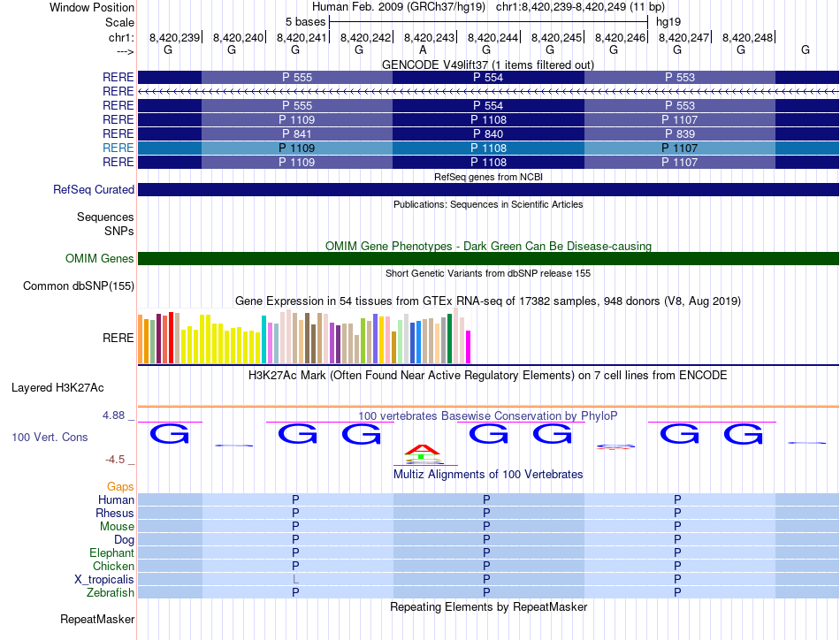The width and height of the screenshot is (840, 640).
Task: Click the RERE label beside the GTEx chart
Action: pyautogui.click(x=118, y=338)
